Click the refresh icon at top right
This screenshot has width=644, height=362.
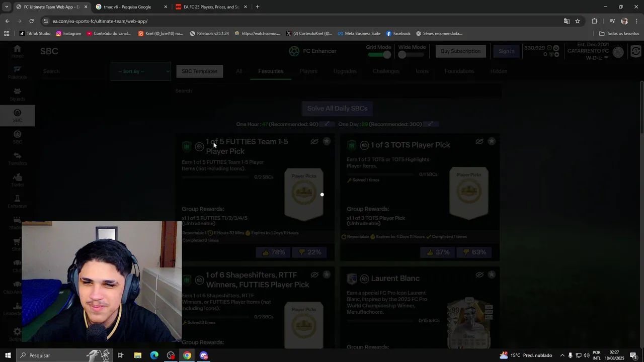pos(636,51)
